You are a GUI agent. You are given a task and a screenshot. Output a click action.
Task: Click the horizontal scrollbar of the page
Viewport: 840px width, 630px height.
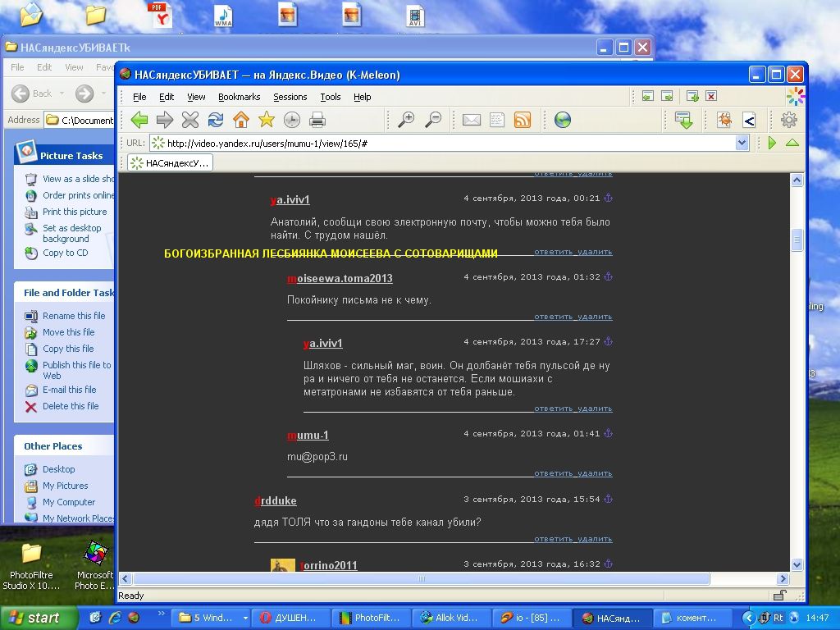tap(422, 578)
